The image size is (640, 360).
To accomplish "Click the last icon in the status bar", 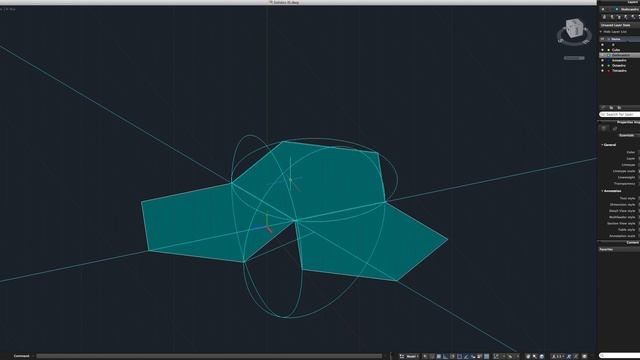I will tap(584, 356).
